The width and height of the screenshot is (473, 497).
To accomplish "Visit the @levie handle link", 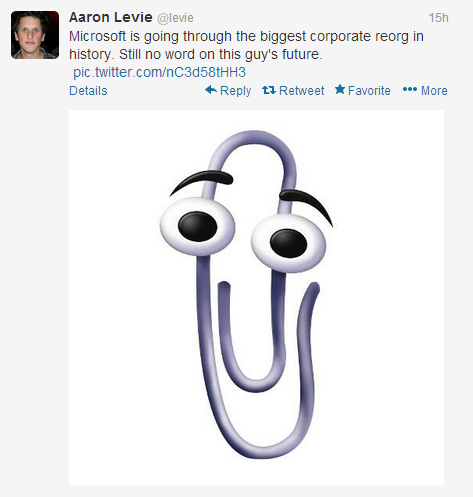I will click(x=175, y=18).
